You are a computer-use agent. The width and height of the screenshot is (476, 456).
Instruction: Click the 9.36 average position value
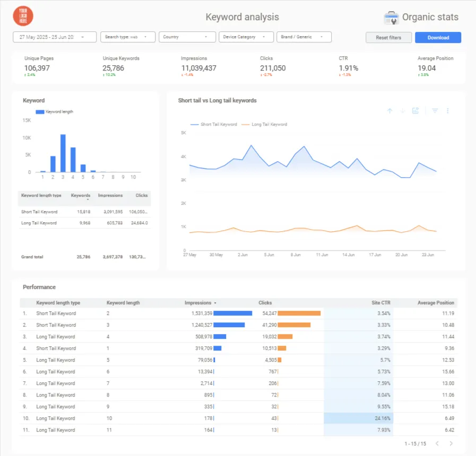449,348
